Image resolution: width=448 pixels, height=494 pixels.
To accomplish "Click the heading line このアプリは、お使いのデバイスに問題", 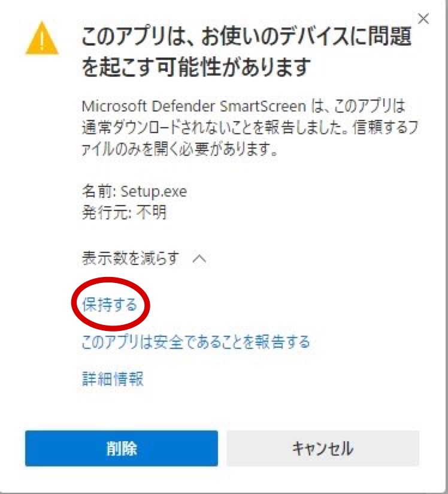I will pos(247,36).
